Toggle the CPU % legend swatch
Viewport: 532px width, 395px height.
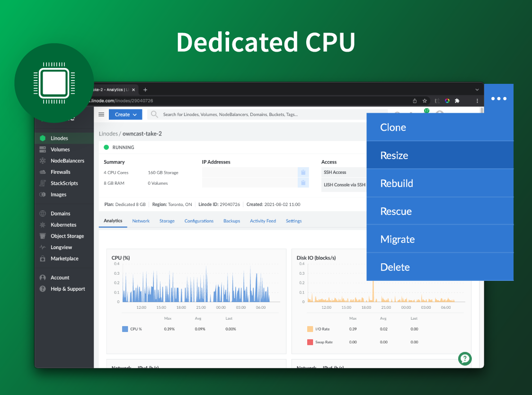[124, 329]
